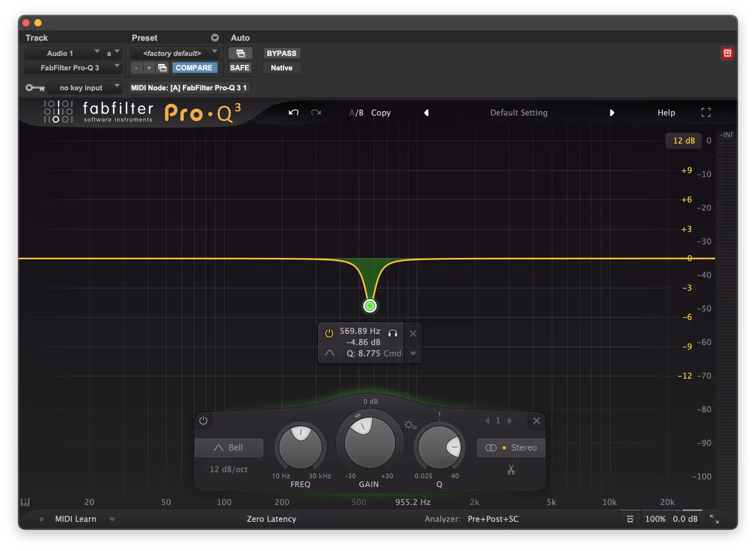Open the Bell filter shape dropdown

[x=229, y=448]
